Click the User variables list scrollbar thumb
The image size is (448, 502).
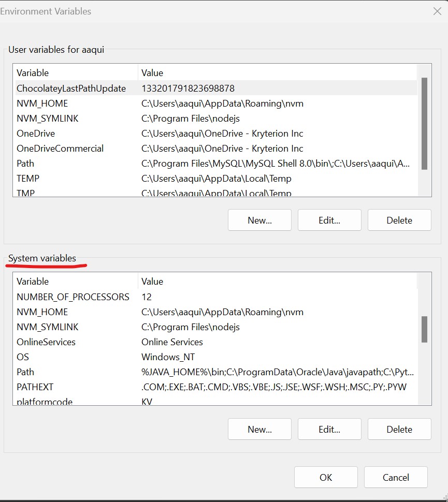tap(424, 123)
